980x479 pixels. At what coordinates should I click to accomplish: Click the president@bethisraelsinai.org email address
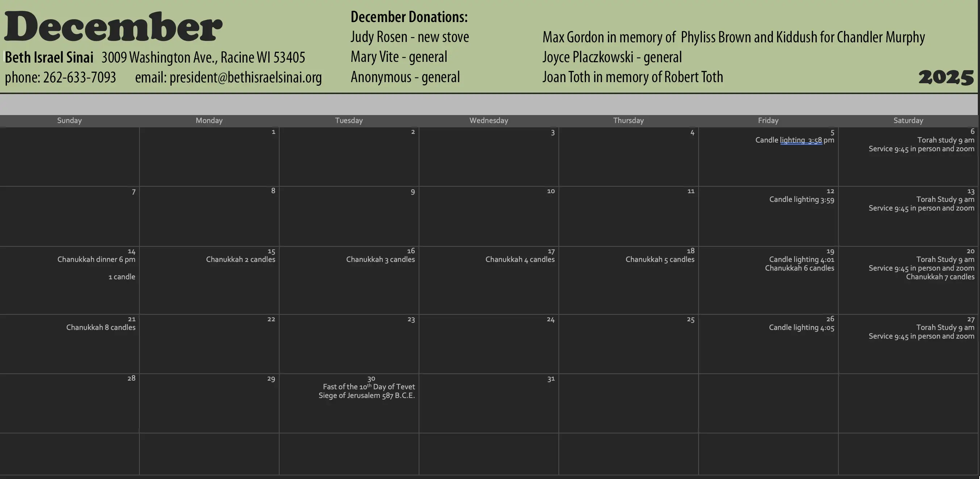click(246, 77)
